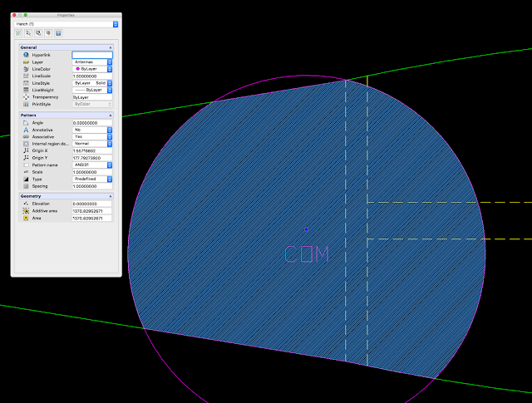Click the third icon in the Properties toolbar
This screenshot has height=403, width=532.
pos(38,33)
